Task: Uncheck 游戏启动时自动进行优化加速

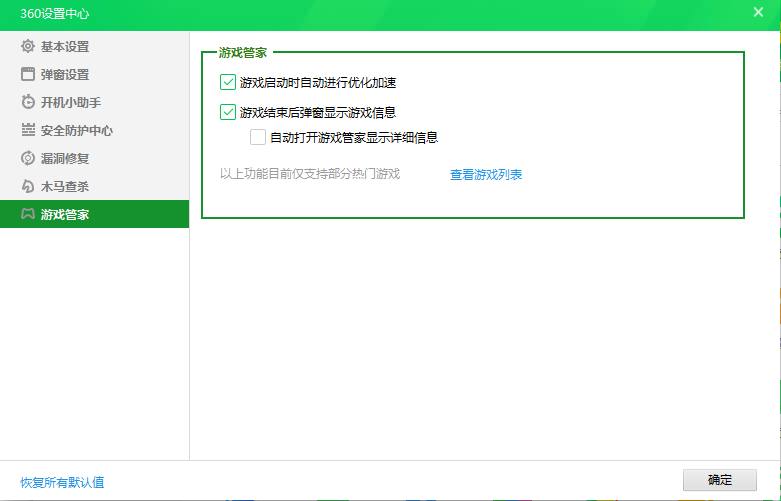Action: click(228, 82)
